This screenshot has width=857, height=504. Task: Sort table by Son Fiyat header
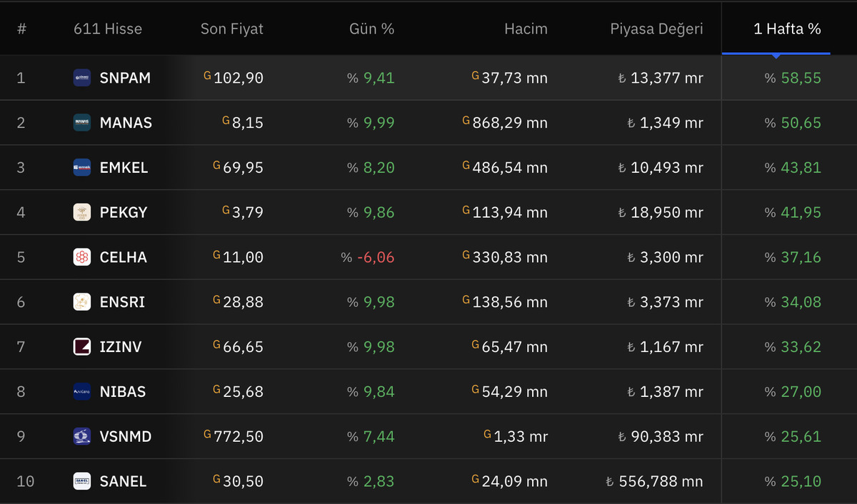(x=231, y=29)
